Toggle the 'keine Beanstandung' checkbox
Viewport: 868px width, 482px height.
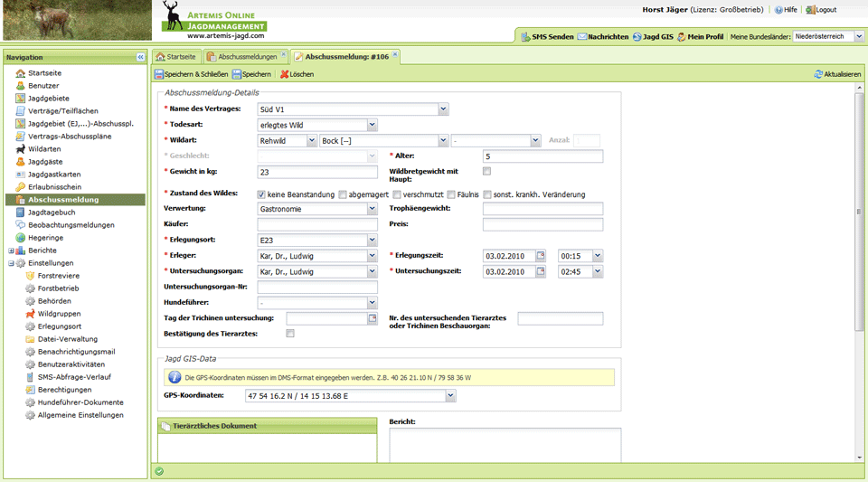coord(261,194)
